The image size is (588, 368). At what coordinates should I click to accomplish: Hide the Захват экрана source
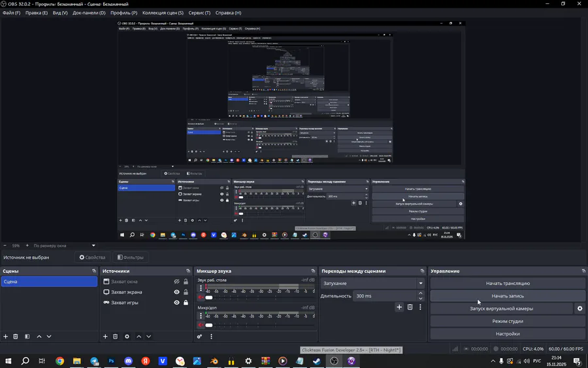pyautogui.click(x=176, y=292)
